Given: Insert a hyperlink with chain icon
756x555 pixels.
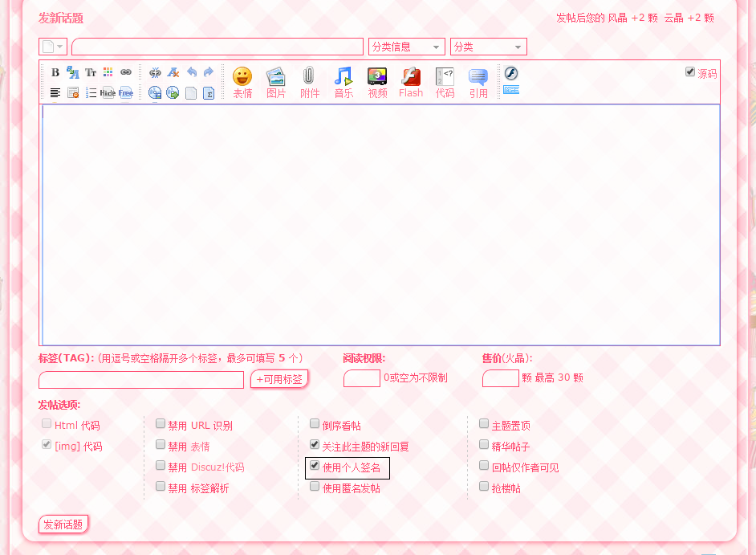Looking at the screenshot, I should coord(126,72).
